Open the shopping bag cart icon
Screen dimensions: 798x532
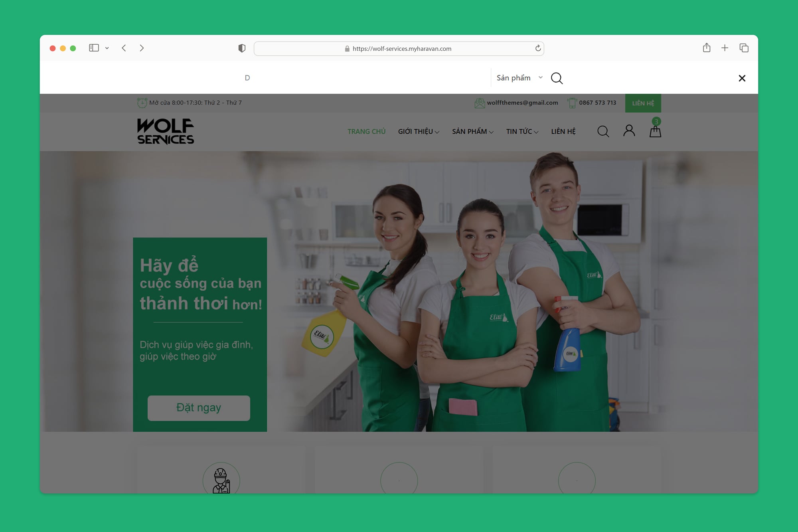pos(655,131)
